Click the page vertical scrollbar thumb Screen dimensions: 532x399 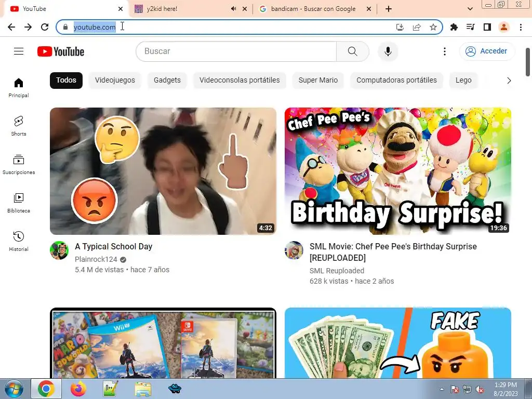528,62
